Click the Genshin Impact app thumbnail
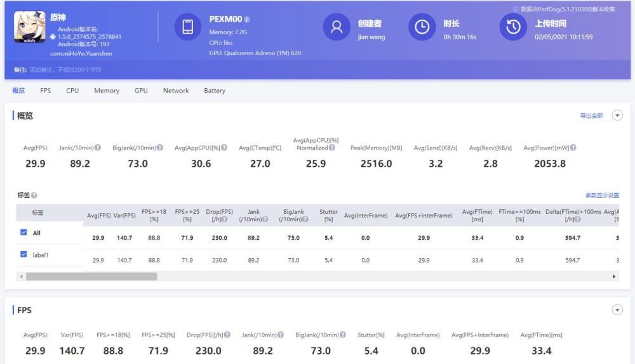 (x=29, y=27)
